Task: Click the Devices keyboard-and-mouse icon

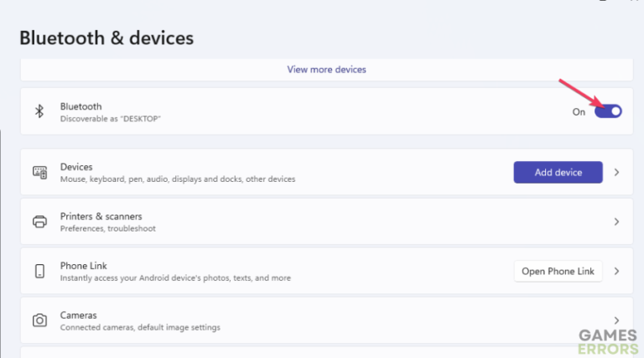Action: (x=39, y=172)
